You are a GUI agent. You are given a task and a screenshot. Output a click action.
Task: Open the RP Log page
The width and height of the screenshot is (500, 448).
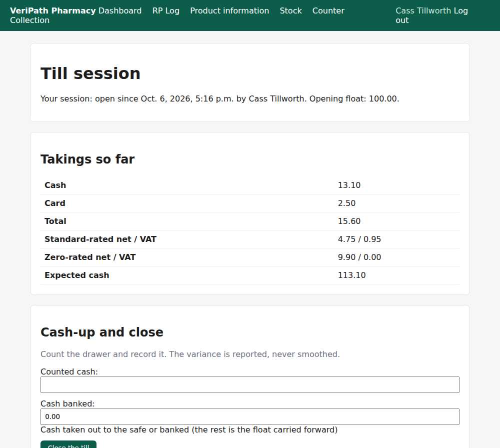(x=166, y=10)
